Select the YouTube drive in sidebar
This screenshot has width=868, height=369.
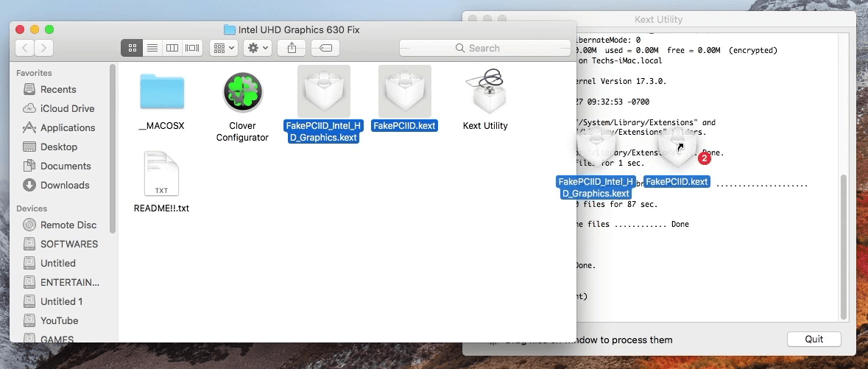(59, 321)
